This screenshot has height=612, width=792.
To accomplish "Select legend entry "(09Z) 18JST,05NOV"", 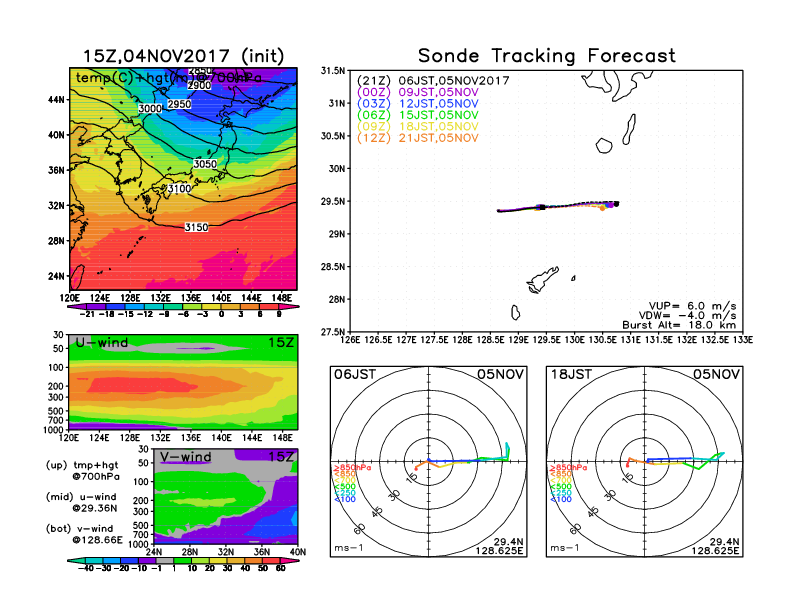I will (417, 127).
